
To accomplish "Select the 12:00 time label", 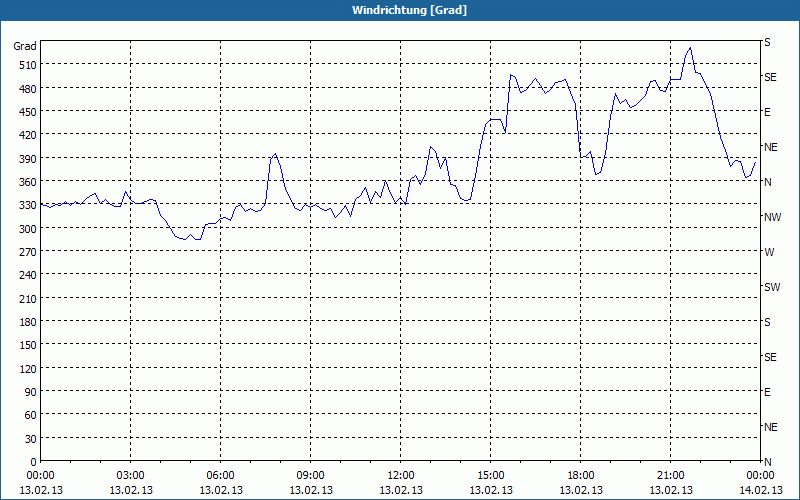I will point(401,476).
